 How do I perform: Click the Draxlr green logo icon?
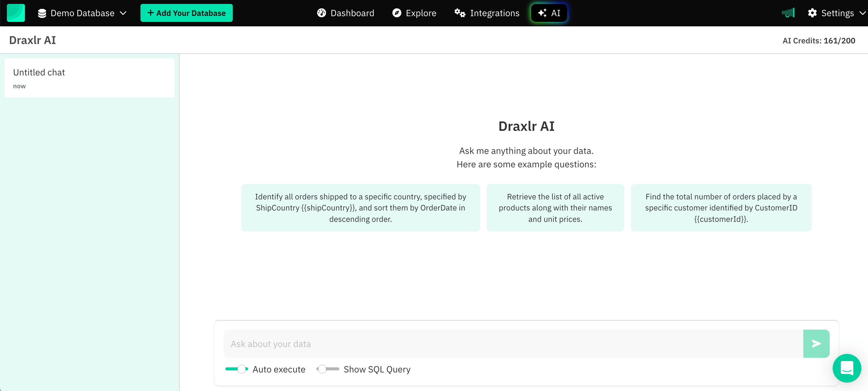point(16,13)
